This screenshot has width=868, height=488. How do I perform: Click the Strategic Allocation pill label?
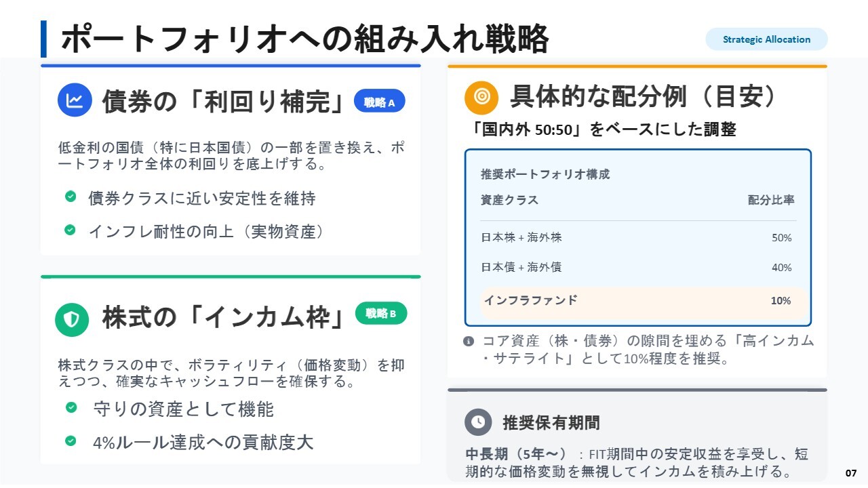766,39
